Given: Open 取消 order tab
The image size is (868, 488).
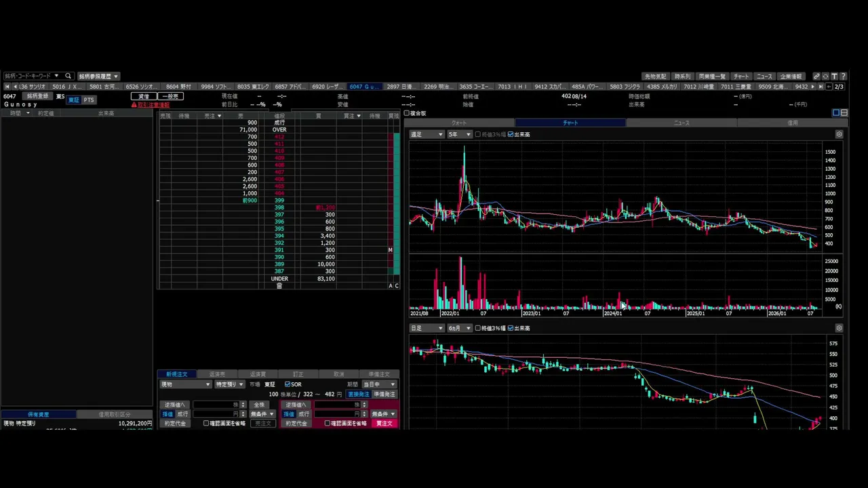Looking at the screenshot, I should tap(339, 374).
